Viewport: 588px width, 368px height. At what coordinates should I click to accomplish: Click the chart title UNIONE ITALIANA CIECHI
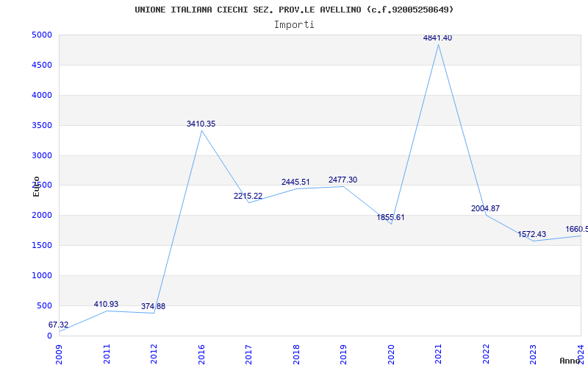point(294,10)
